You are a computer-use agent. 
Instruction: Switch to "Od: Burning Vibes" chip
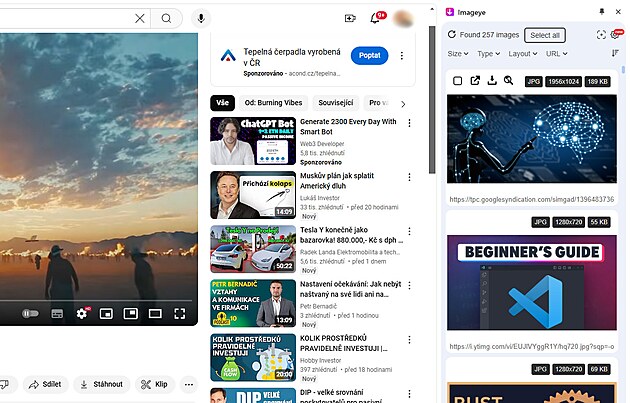coord(273,103)
